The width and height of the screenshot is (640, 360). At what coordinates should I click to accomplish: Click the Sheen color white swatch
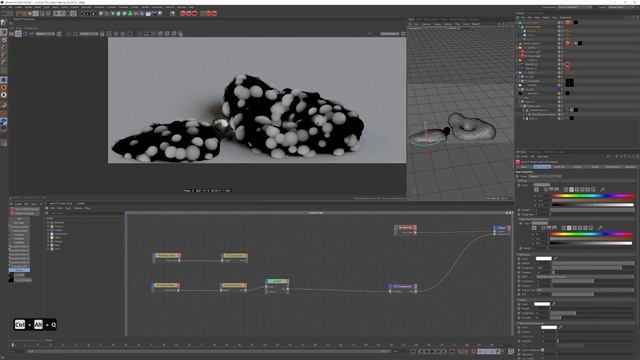542,304
